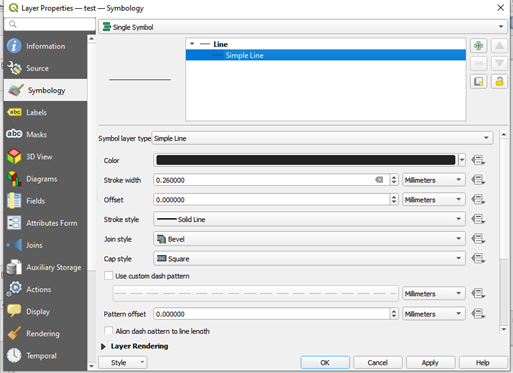Click the Offset value input field
This screenshot has height=373, width=513.
[271, 200]
